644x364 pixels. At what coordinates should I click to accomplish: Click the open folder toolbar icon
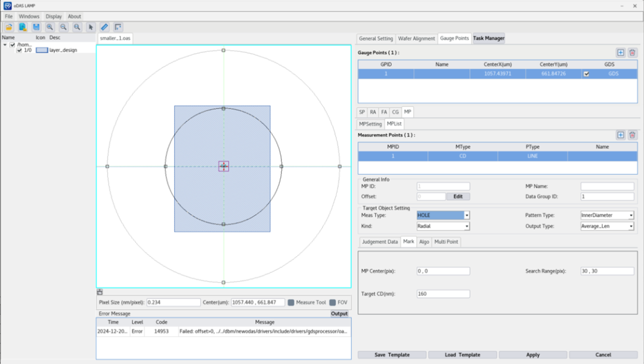[9, 27]
